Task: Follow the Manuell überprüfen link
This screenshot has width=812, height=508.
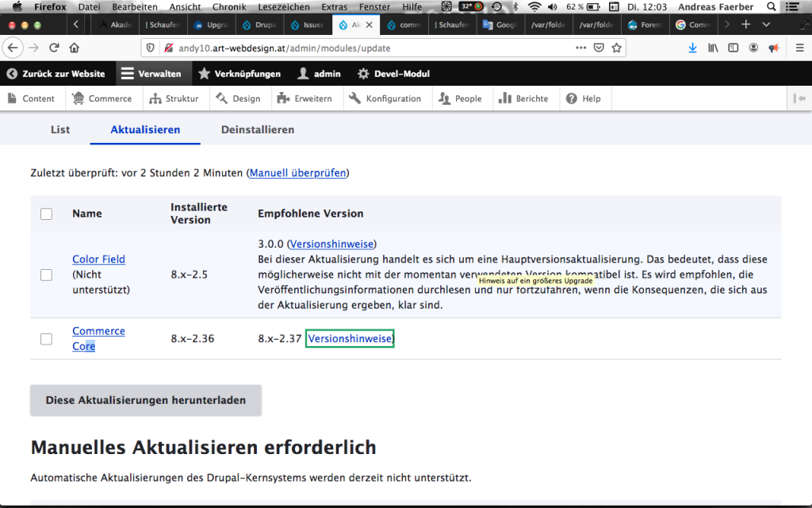Action: [299, 172]
